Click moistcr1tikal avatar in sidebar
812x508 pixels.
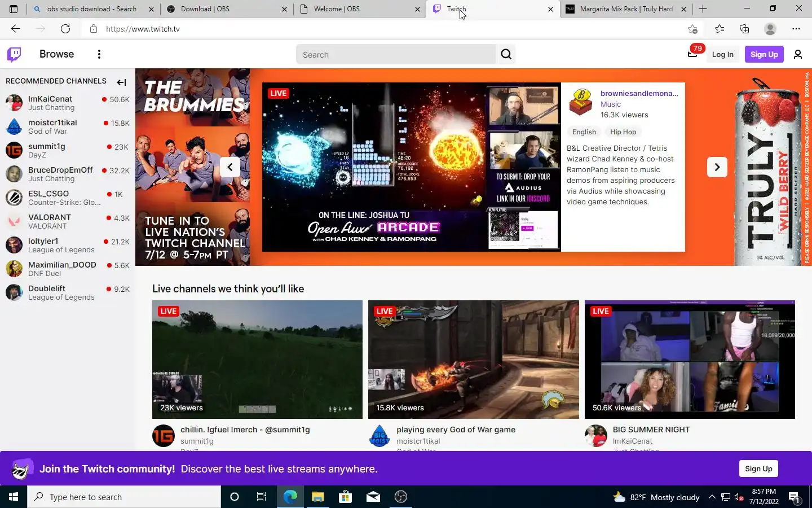(x=14, y=126)
